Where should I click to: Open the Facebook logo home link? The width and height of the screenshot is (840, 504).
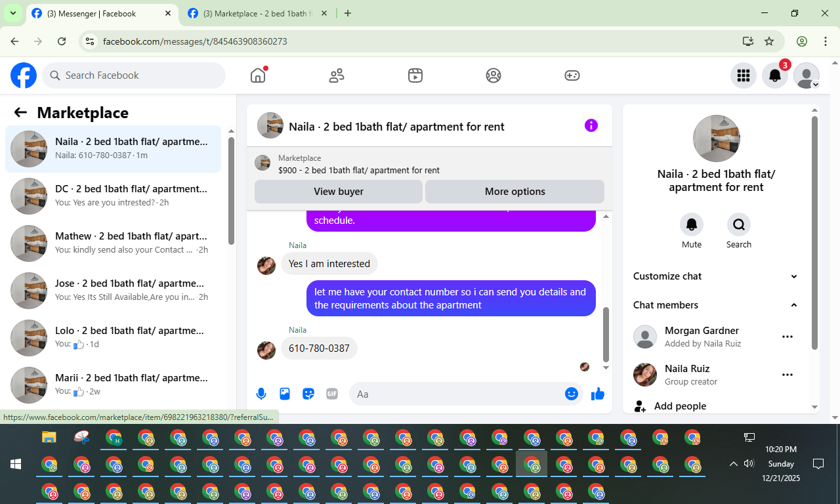24,75
